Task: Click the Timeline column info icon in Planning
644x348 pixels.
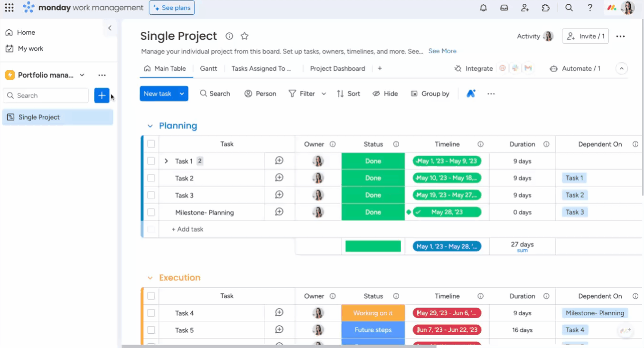Action: [x=480, y=144]
